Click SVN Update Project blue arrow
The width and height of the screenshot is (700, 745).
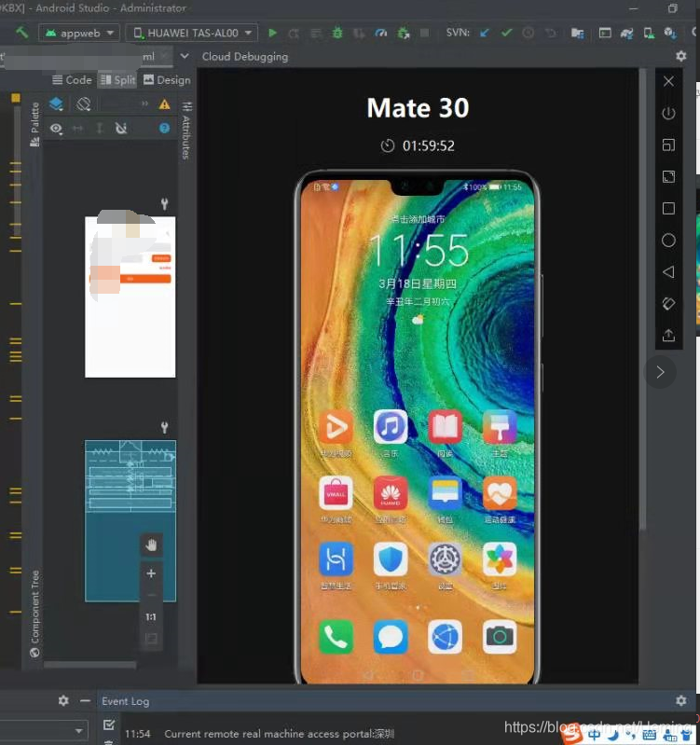[485, 33]
